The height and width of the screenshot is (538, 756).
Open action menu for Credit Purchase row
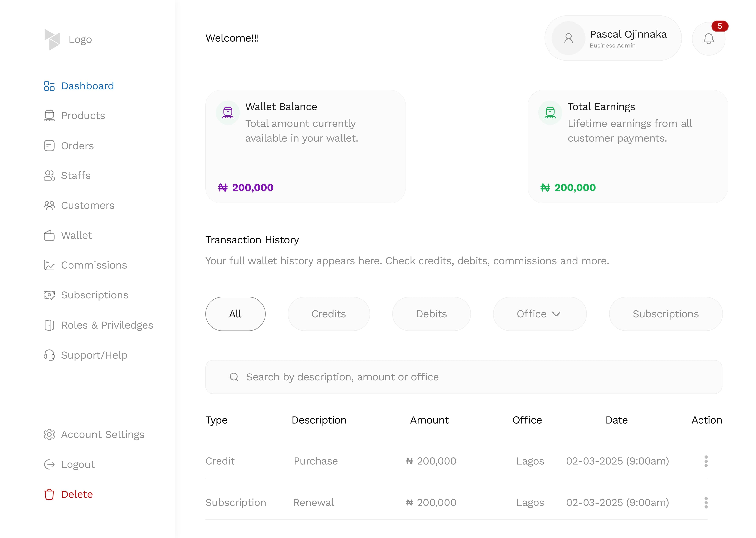tap(706, 461)
